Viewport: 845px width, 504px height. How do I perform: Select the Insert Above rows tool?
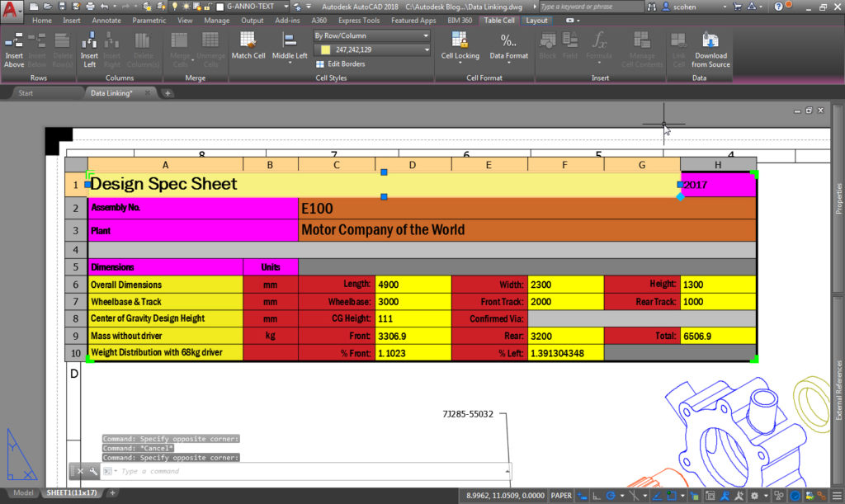pyautogui.click(x=14, y=49)
